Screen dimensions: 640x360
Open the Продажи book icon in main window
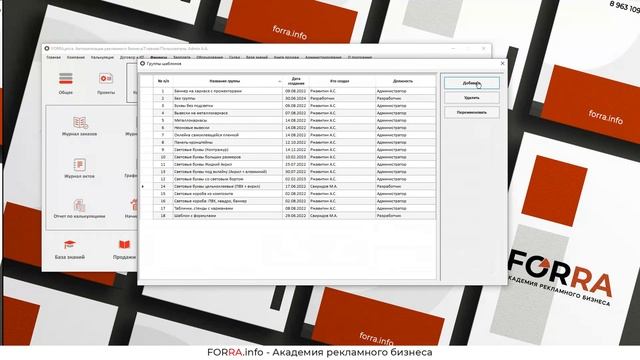pos(124,244)
